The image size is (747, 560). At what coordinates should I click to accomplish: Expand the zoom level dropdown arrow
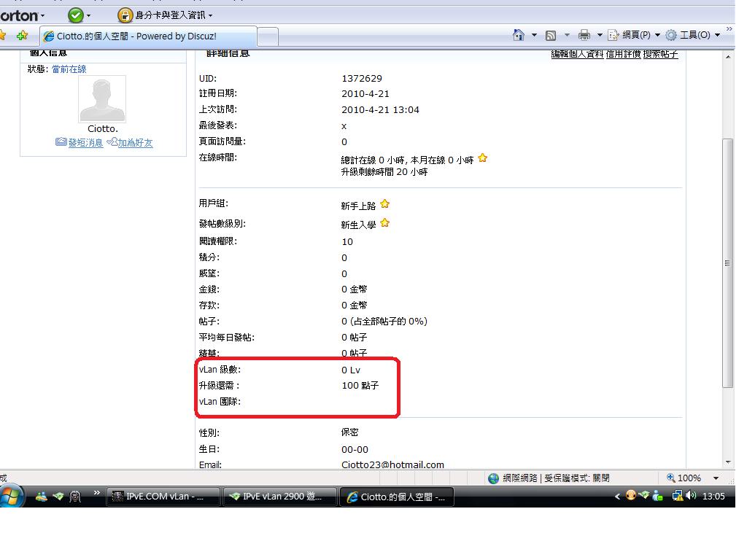(716, 478)
